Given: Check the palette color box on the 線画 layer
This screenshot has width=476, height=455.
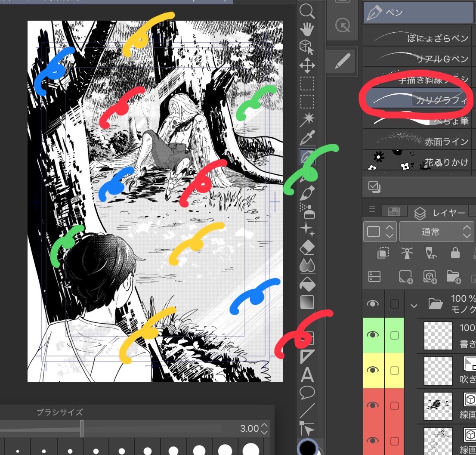Looking at the screenshot, I should [x=394, y=405].
